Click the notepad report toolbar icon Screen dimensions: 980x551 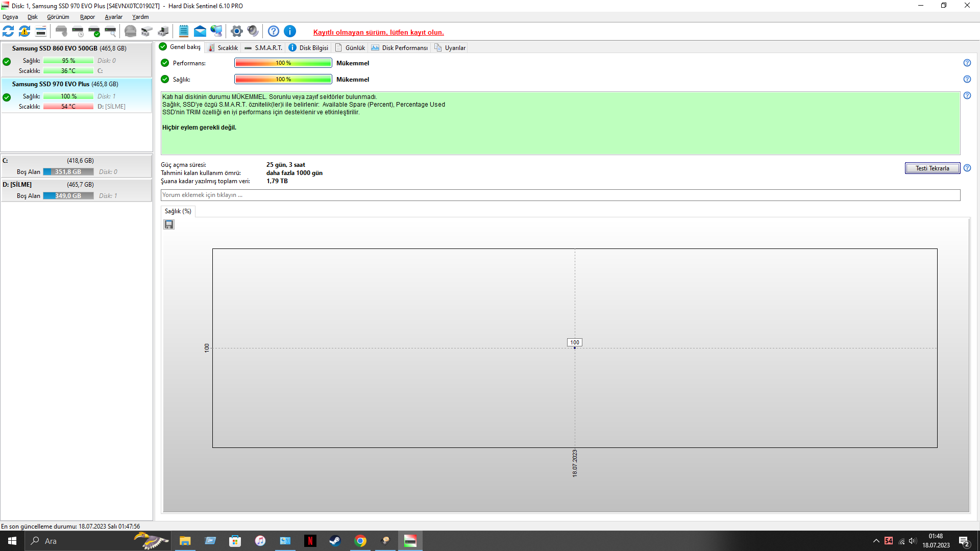tap(184, 32)
